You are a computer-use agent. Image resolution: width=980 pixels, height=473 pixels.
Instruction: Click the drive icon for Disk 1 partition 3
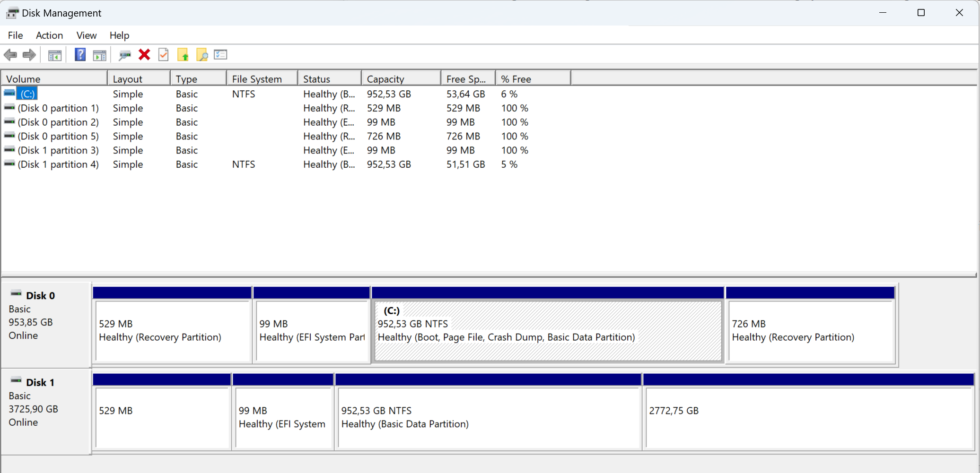(x=9, y=150)
